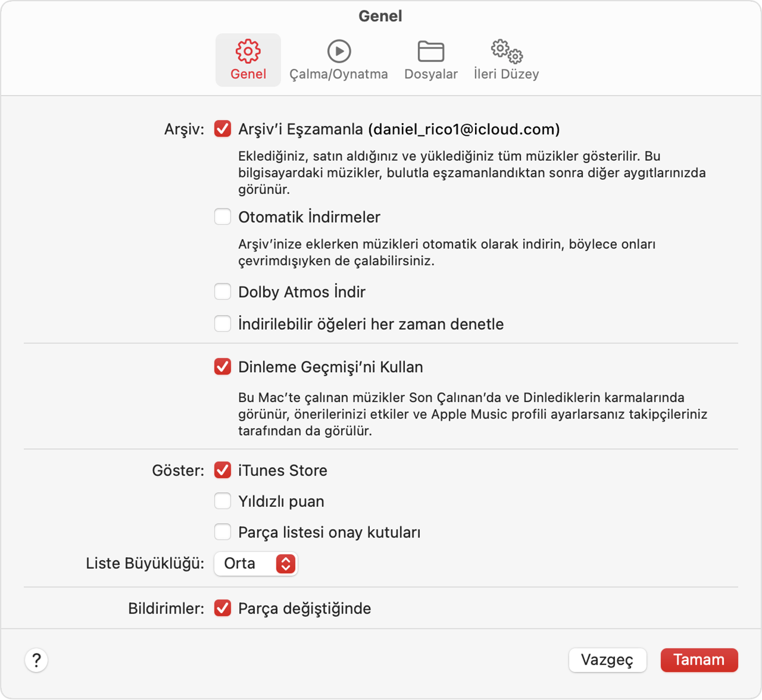Disable Dinleme Geçmişi'ni Kullan checkbox
762x700 pixels.
click(222, 367)
